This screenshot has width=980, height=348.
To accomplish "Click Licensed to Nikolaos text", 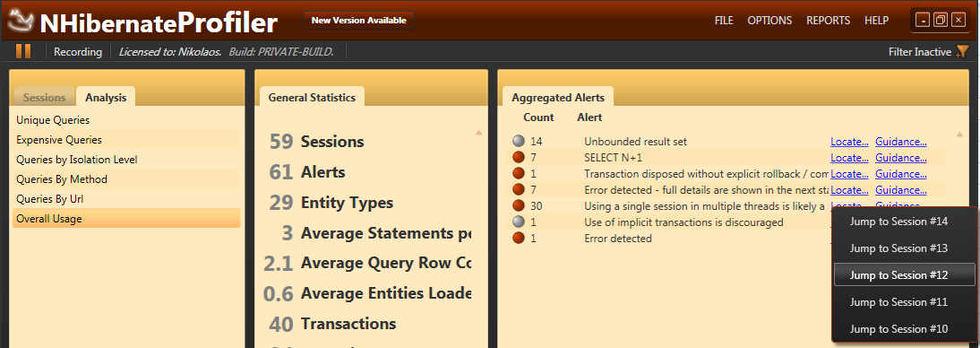I will (170, 52).
